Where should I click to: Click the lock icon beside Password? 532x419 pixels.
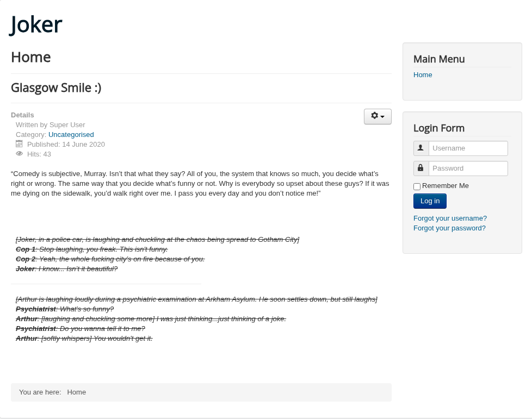420,168
